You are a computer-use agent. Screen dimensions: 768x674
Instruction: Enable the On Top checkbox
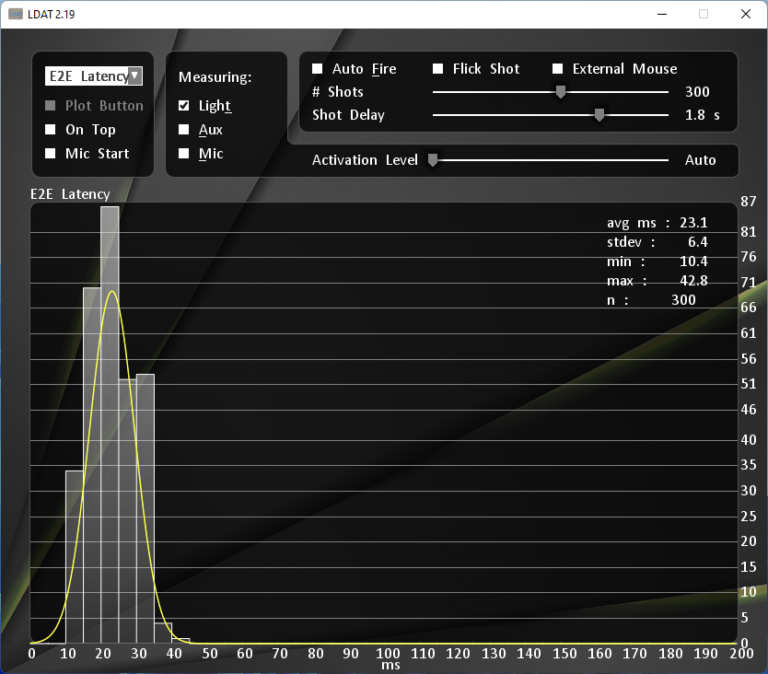click(51, 130)
